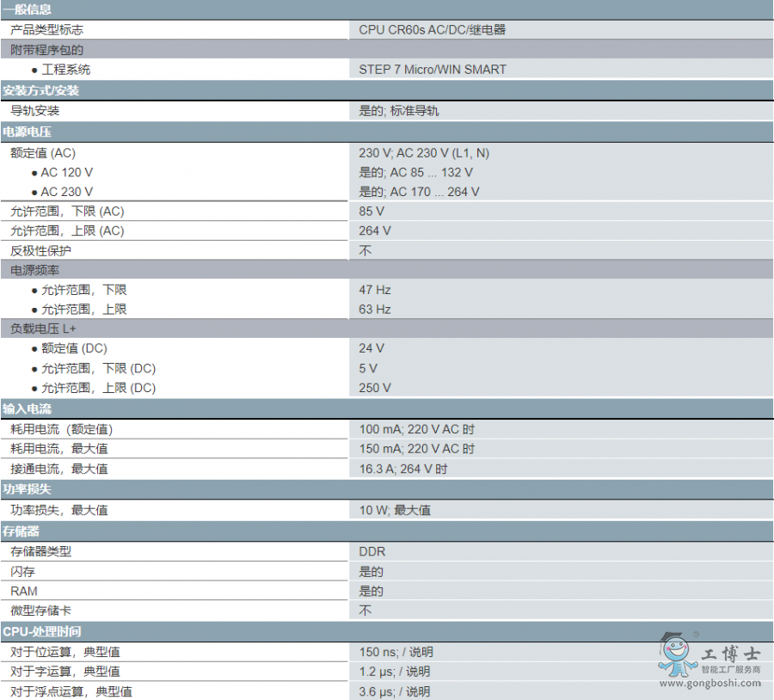This screenshot has width=774, height=700.
Task: Select the 存储器 section header
Action: 21,531
